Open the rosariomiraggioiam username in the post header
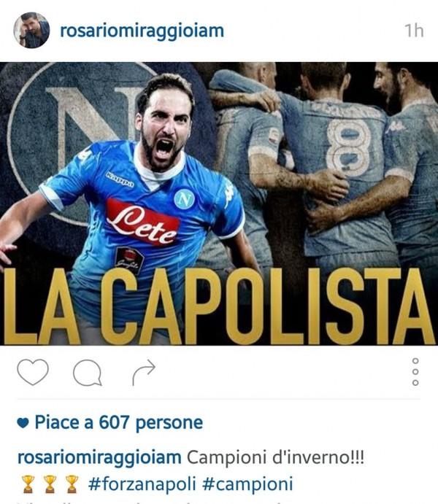Image resolution: width=438 pixels, height=504 pixels. tap(142, 31)
